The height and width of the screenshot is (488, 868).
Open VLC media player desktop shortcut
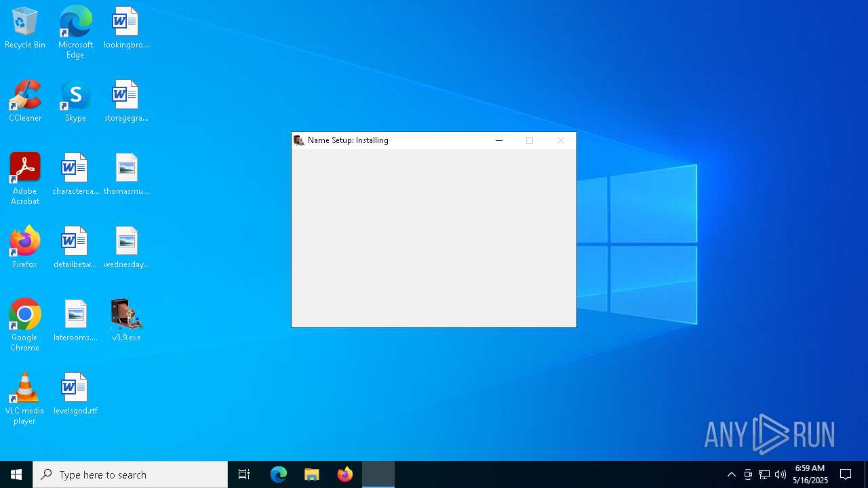point(25,399)
